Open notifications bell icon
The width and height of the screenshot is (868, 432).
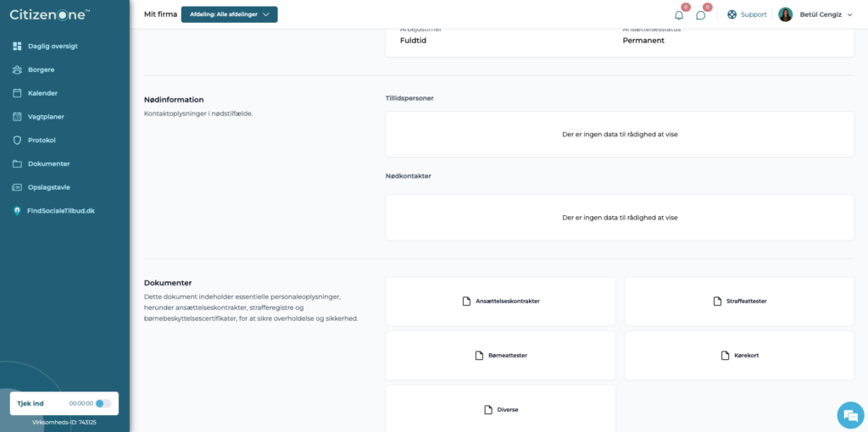point(679,15)
